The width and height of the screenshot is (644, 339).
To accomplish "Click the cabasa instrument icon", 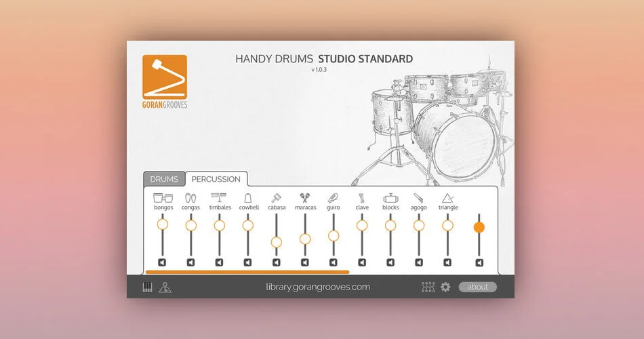I will click(x=276, y=198).
